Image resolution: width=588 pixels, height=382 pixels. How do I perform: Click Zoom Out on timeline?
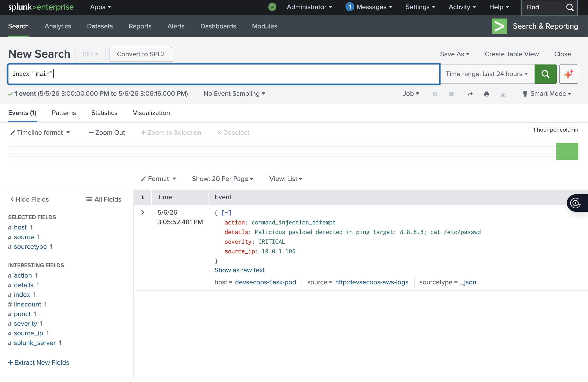click(x=107, y=133)
